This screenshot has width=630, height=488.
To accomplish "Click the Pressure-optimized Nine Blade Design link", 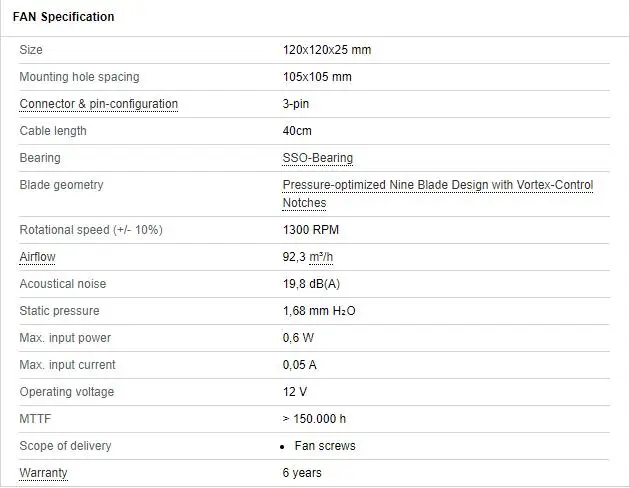I will point(437,185).
